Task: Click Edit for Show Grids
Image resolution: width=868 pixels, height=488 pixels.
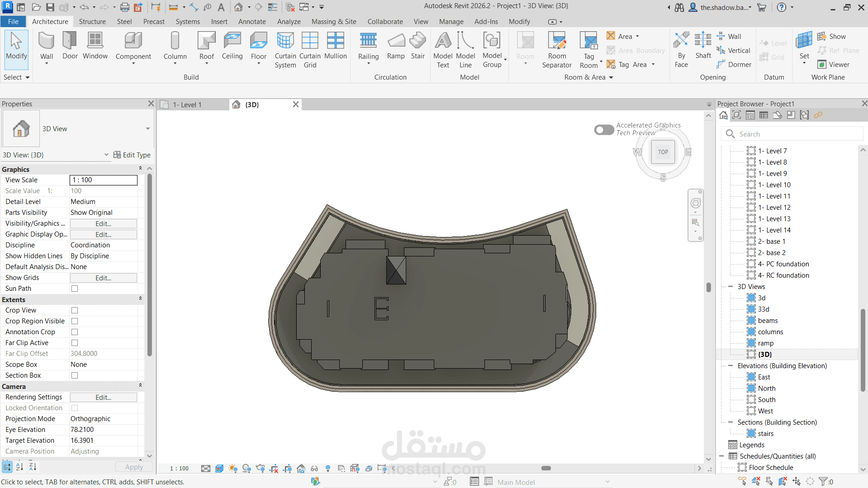Action: click(103, 278)
